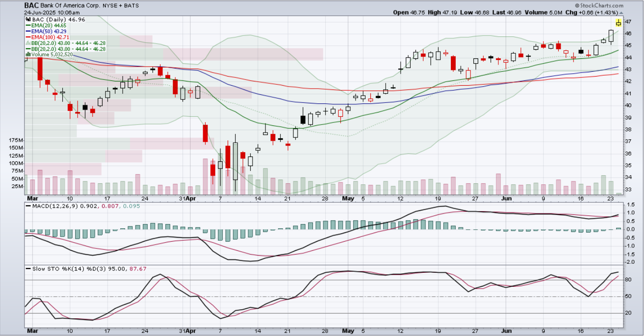Click the 25M volume scale label

click(x=17, y=186)
